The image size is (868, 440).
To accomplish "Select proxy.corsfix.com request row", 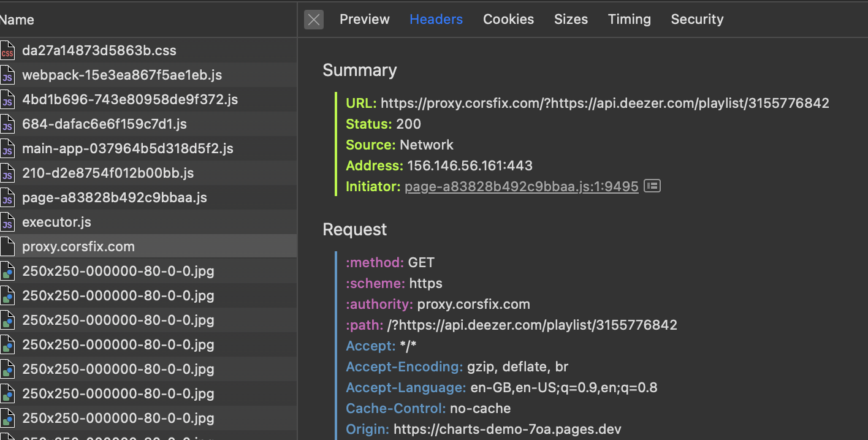I will [148, 246].
